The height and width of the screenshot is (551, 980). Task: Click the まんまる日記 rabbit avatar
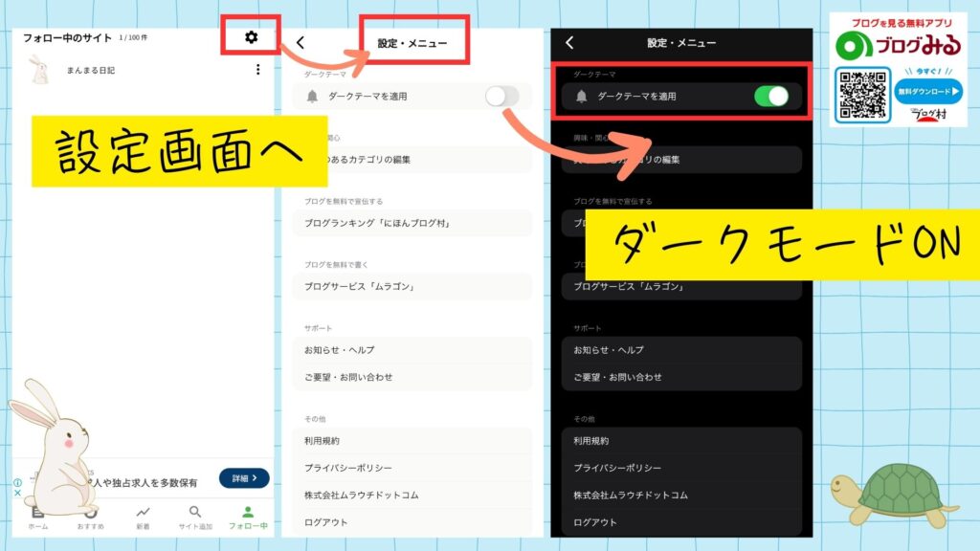(38, 70)
